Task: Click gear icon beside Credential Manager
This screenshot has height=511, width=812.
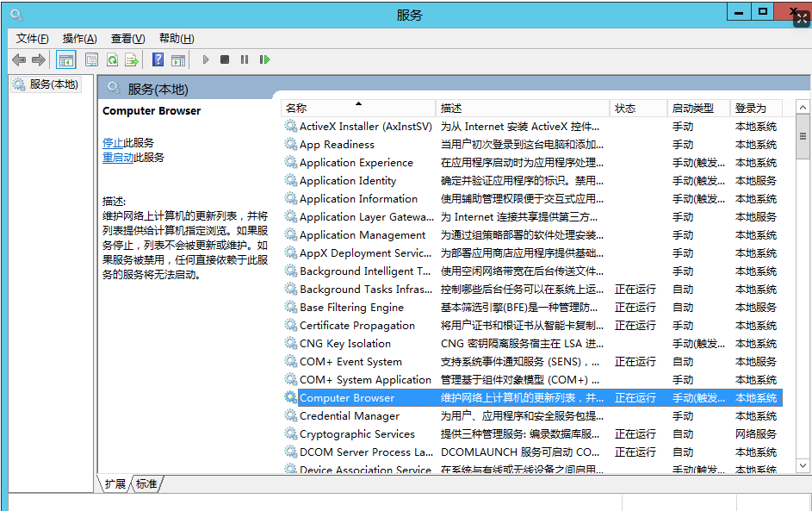Action: (290, 415)
